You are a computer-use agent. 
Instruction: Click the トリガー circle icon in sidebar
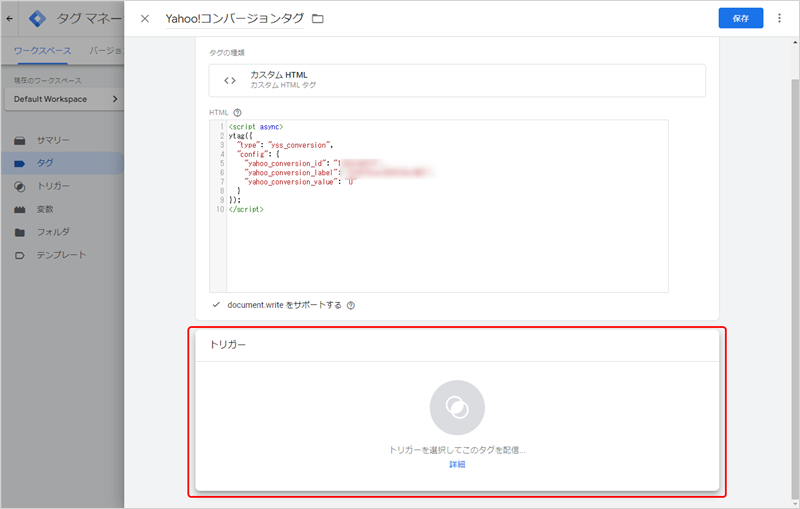coord(19,187)
